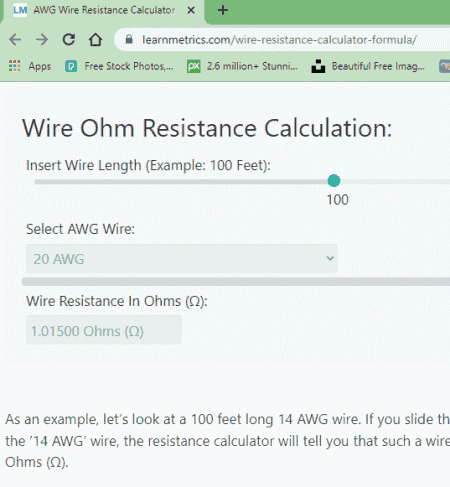Reload the page with refresh icon
Screen dimensions: 450x487
coord(69,40)
